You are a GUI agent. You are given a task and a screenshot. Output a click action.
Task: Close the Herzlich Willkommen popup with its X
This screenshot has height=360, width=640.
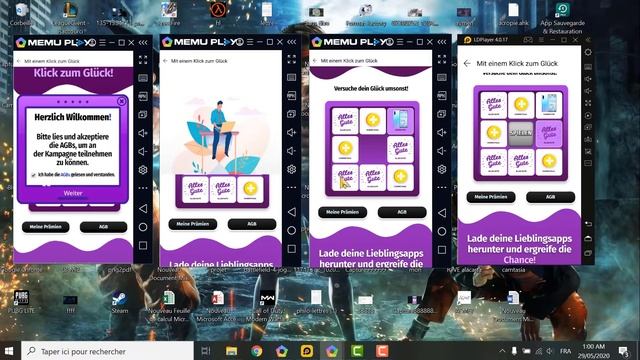[x=121, y=101]
